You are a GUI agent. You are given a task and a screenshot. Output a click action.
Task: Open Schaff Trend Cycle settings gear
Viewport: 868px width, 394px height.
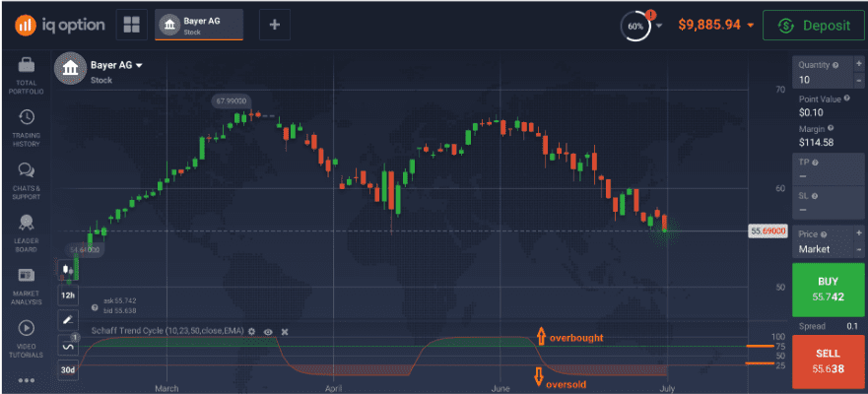251,332
